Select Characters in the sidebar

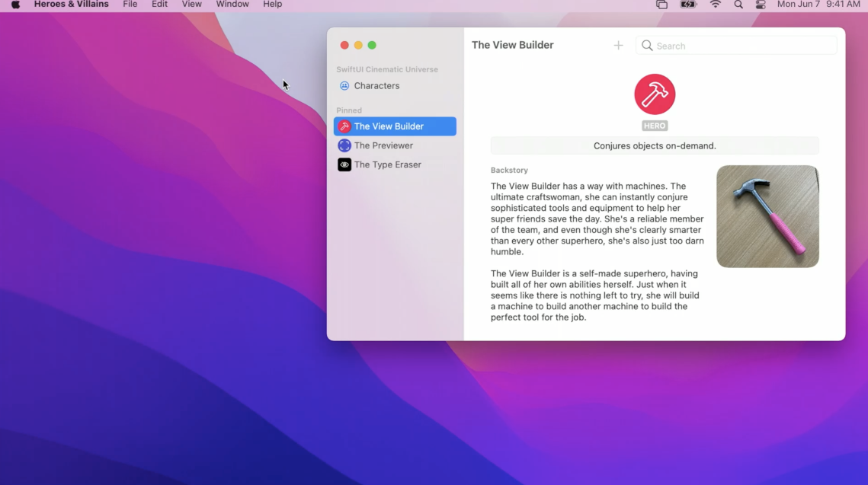click(x=395, y=86)
